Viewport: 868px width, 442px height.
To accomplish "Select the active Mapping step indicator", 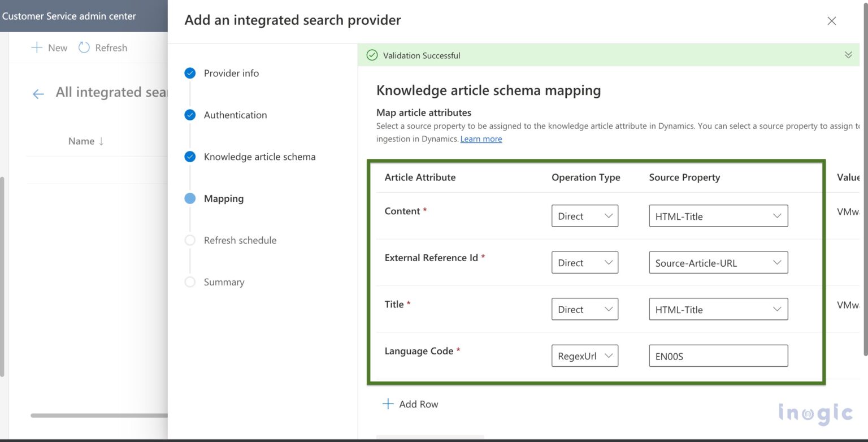I will [190, 198].
